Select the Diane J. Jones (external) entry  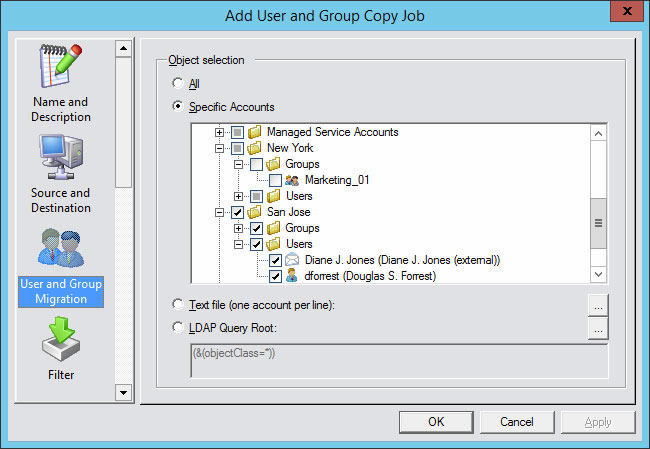coord(403,260)
